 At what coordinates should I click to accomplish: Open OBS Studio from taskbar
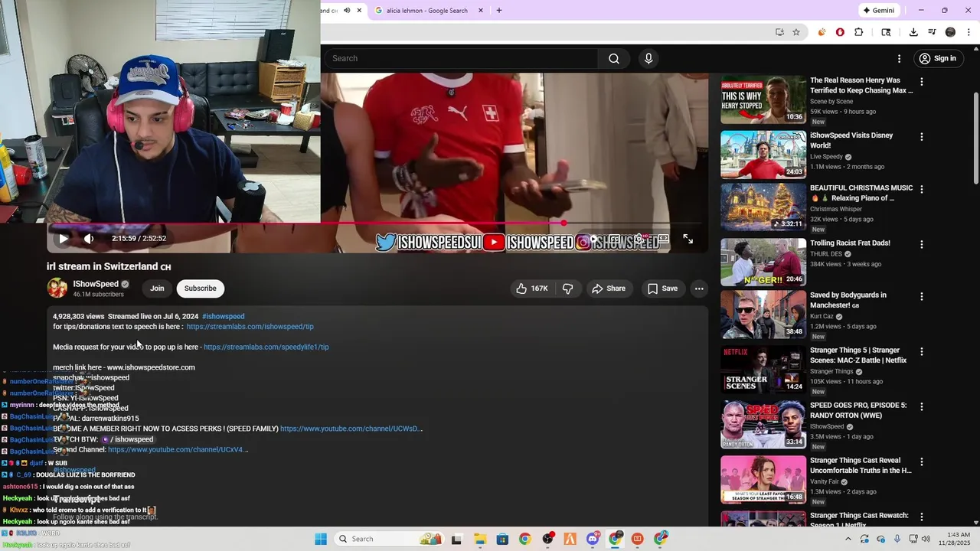point(547,539)
